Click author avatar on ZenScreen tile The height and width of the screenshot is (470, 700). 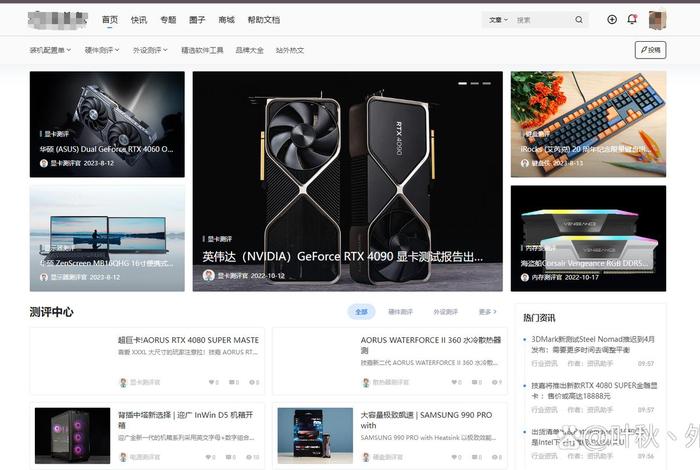point(44,277)
